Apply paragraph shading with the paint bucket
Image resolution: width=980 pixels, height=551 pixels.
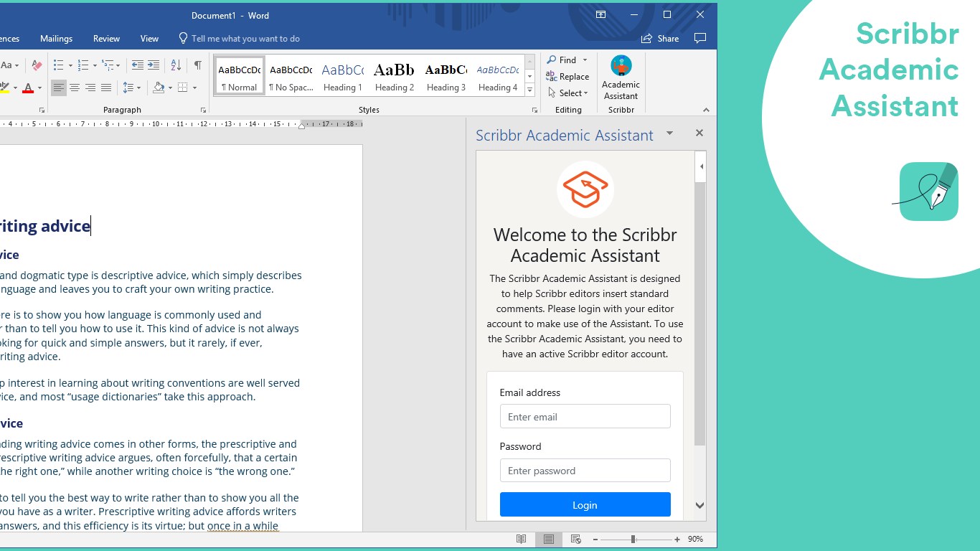[159, 88]
